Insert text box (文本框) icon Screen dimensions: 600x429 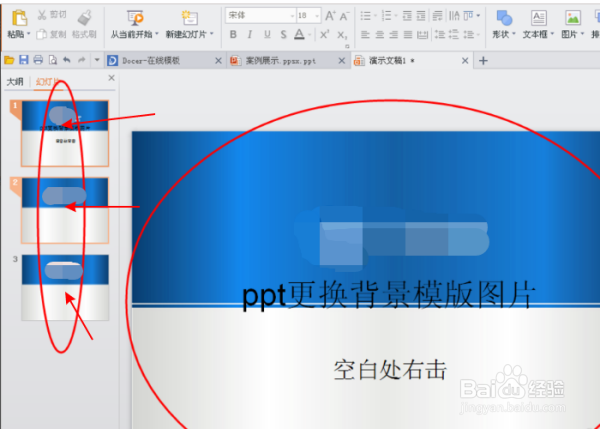coord(538,18)
